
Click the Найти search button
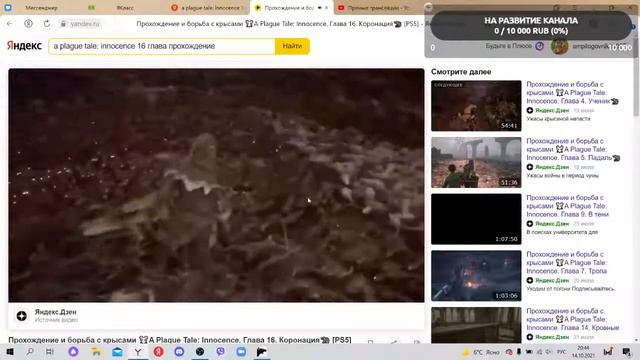[292, 46]
